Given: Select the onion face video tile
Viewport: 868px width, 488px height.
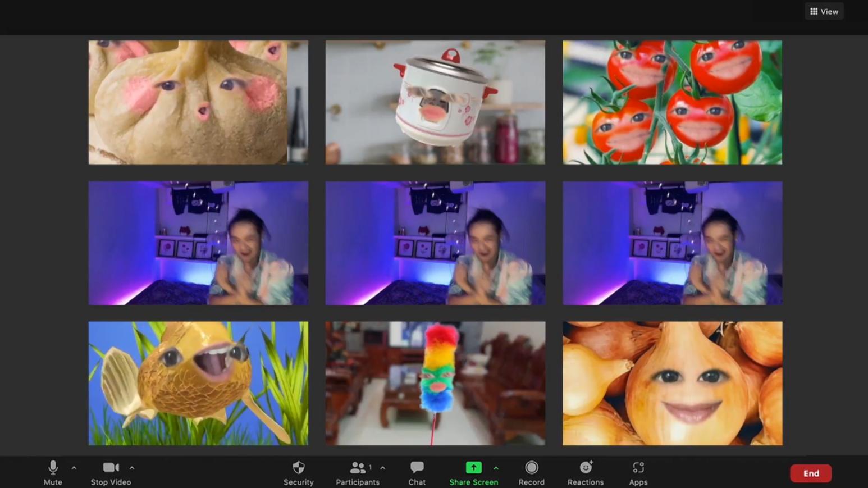Looking at the screenshot, I should pyautogui.click(x=672, y=383).
